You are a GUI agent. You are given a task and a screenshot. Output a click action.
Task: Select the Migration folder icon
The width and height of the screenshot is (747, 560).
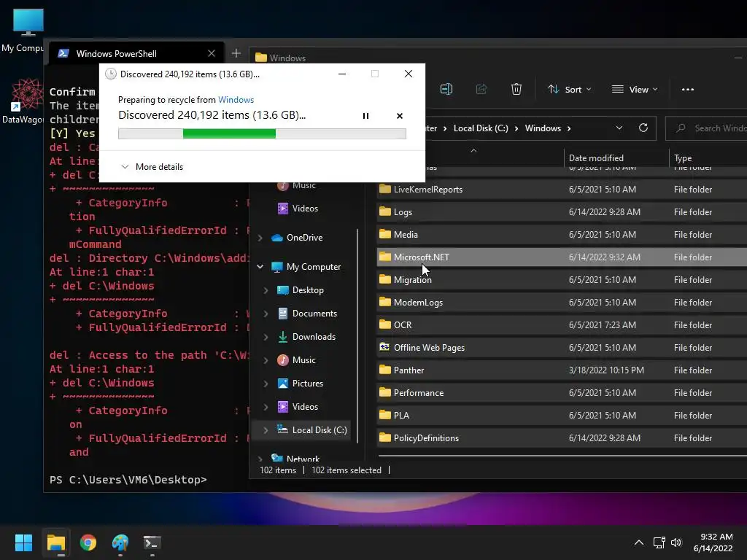[x=385, y=279]
